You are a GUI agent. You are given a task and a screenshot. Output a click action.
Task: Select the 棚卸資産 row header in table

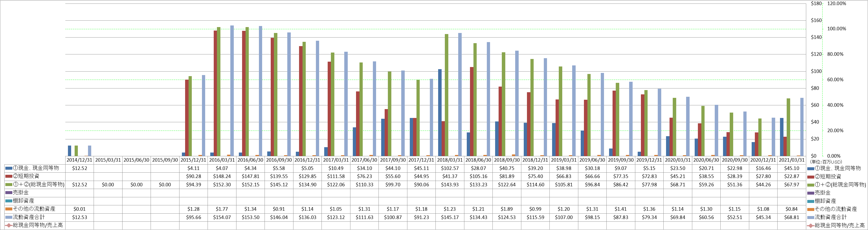(x=35, y=201)
